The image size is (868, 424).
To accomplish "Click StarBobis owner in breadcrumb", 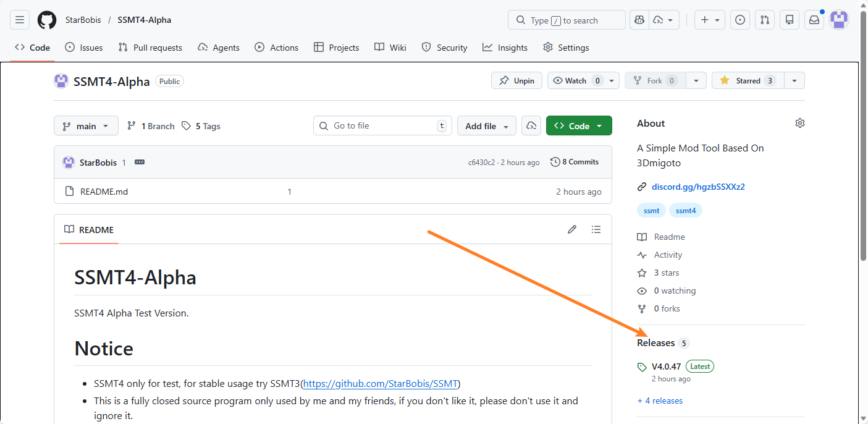I will 83,20.
